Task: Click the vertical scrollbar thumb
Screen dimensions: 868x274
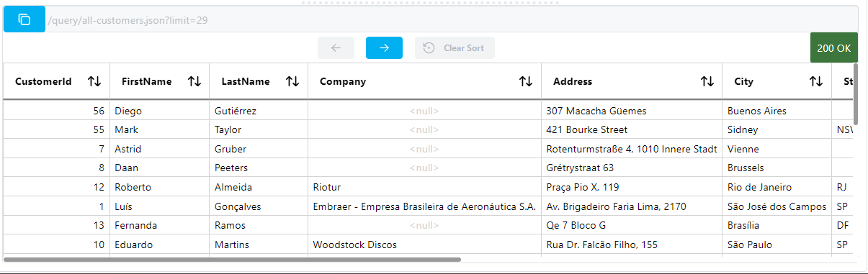Action: click(x=856, y=94)
